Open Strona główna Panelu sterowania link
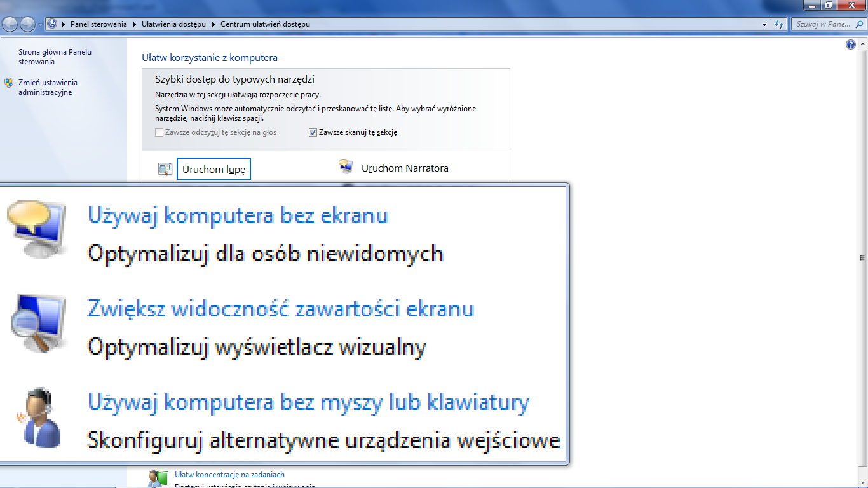The height and width of the screenshot is (488, 868). (55, 57)
